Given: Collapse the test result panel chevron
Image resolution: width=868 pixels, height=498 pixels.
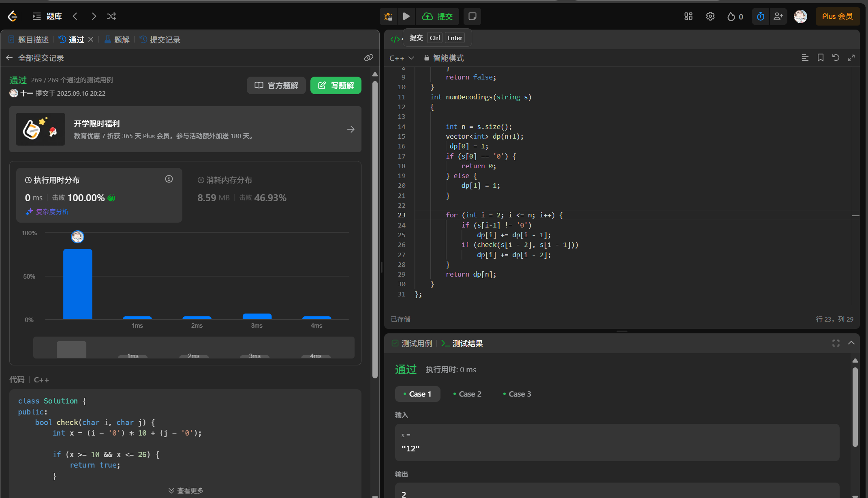Looking at the screenshot, I should tap(851, 343).
